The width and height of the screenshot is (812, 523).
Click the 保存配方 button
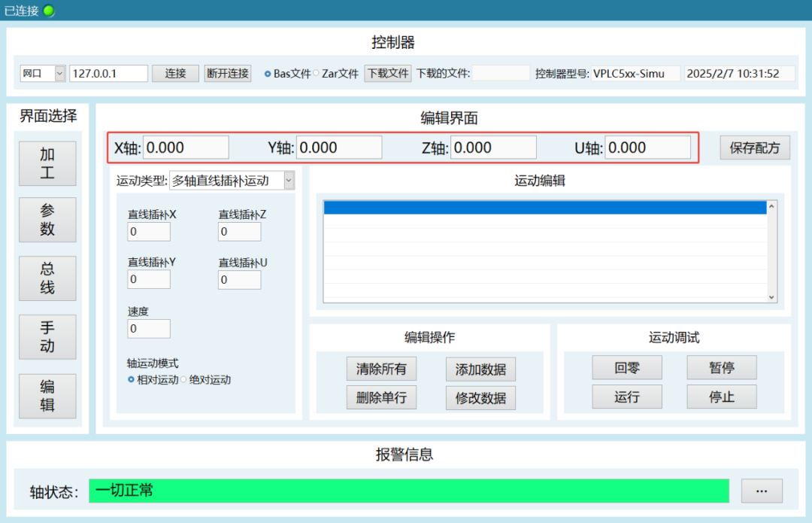coord(755,147)
